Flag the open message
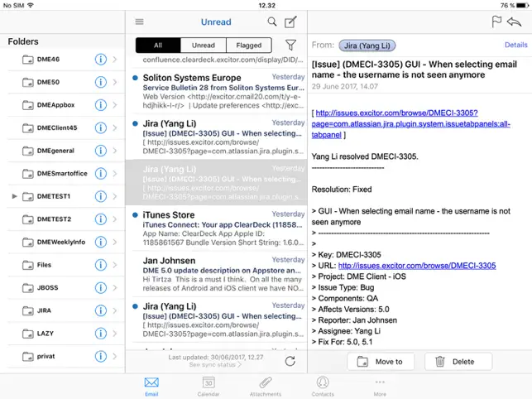 tap(497, 22)
